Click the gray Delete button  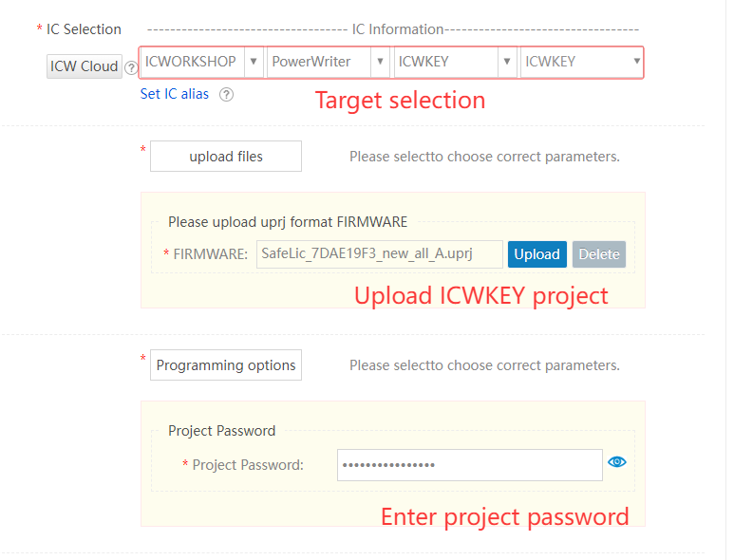click(x=598, y=254)
